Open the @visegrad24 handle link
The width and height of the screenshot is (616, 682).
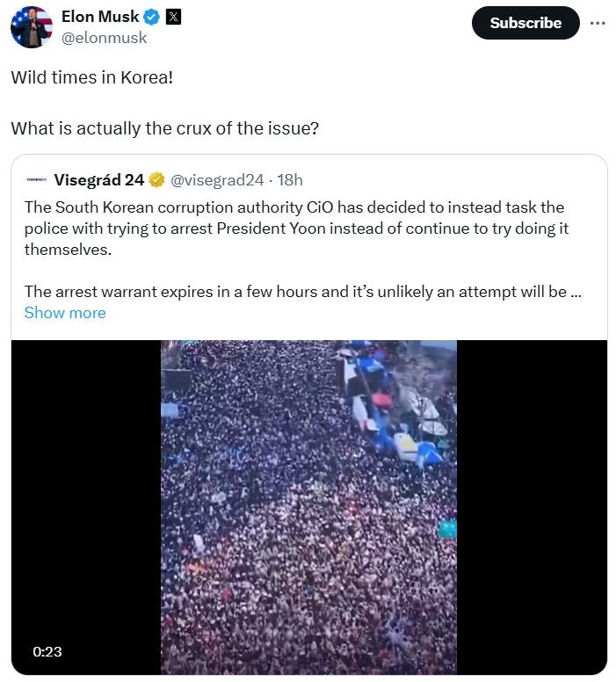216,180
